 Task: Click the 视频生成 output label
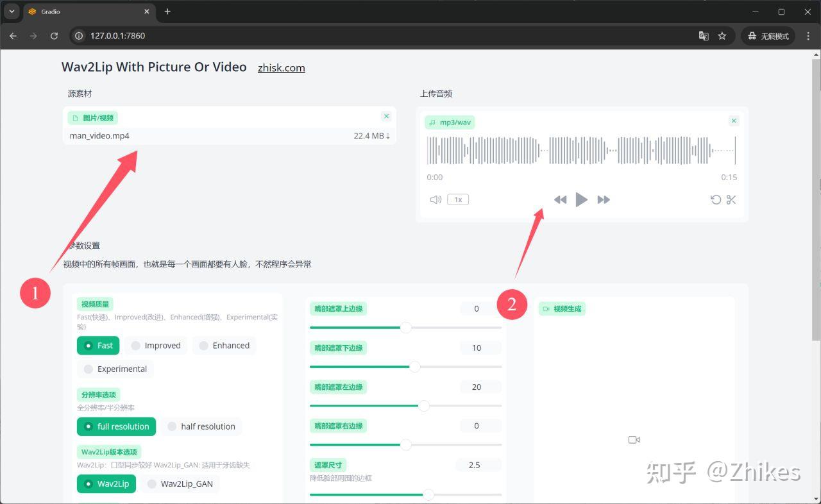tap(562, 309)
